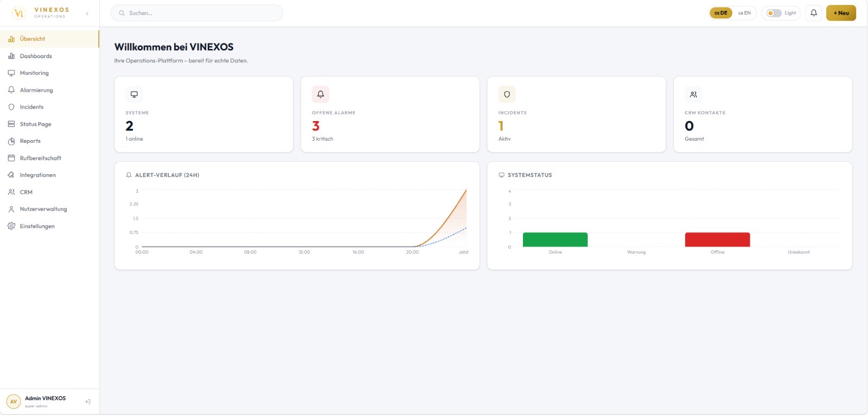Image resolution: width=868 pixels, height=416 pixels.
Task: Click the Alarmierung bell icon in sidebar
Action: [11, 90]
